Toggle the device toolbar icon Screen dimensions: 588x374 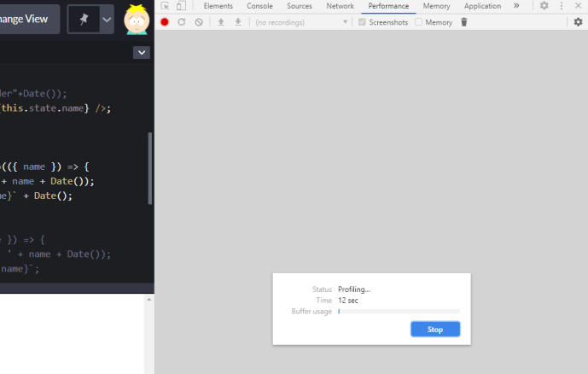click(x=181, y=6)
